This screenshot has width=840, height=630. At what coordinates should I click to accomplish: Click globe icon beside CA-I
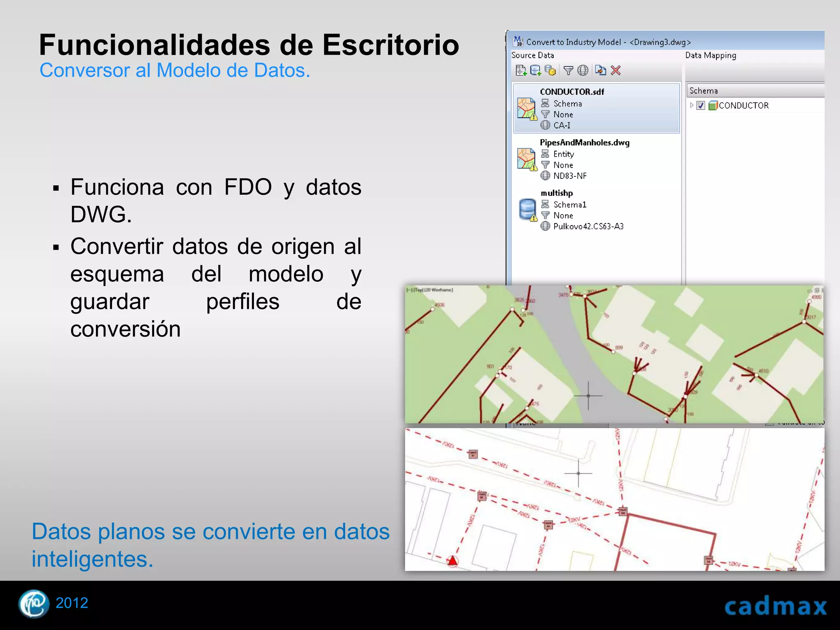click(545, 125)
